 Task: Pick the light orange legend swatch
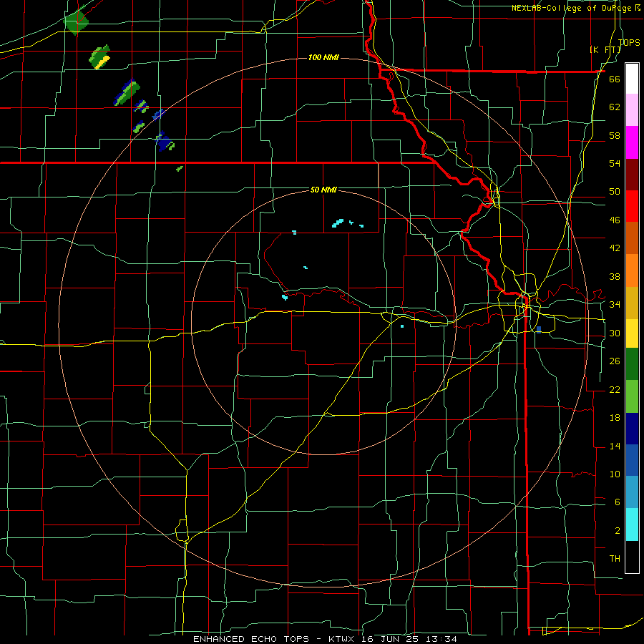[632, 270]
